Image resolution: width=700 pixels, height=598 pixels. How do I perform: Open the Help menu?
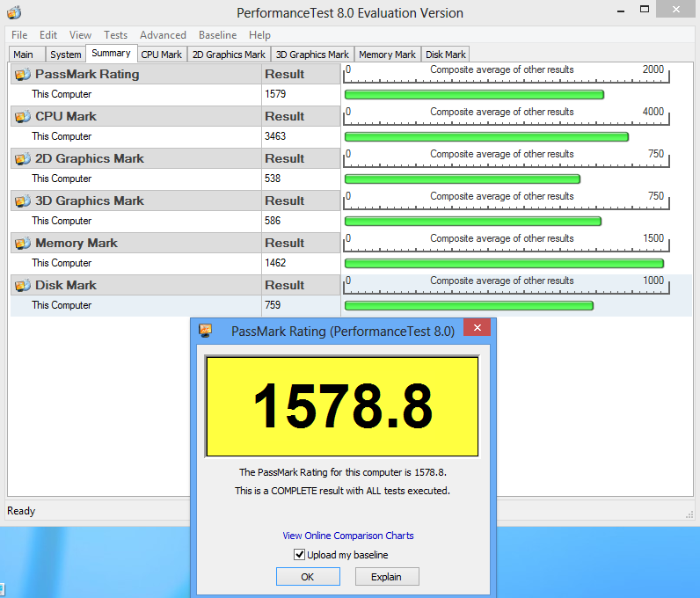[259, 35]
